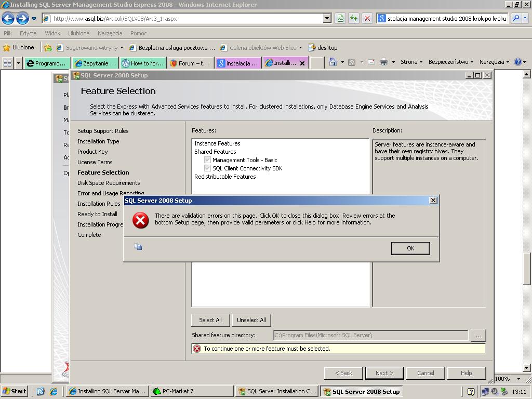Open the Edycja menu

pos(28,33)
